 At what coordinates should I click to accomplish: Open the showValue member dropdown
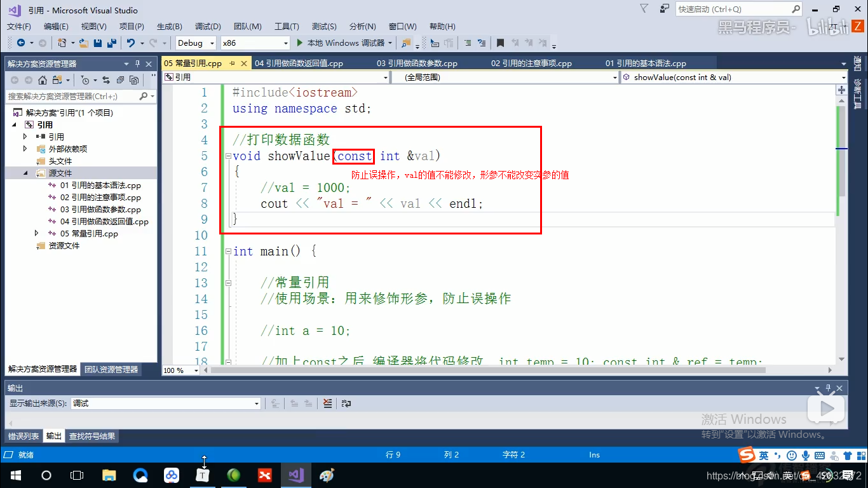pos(734,77)
